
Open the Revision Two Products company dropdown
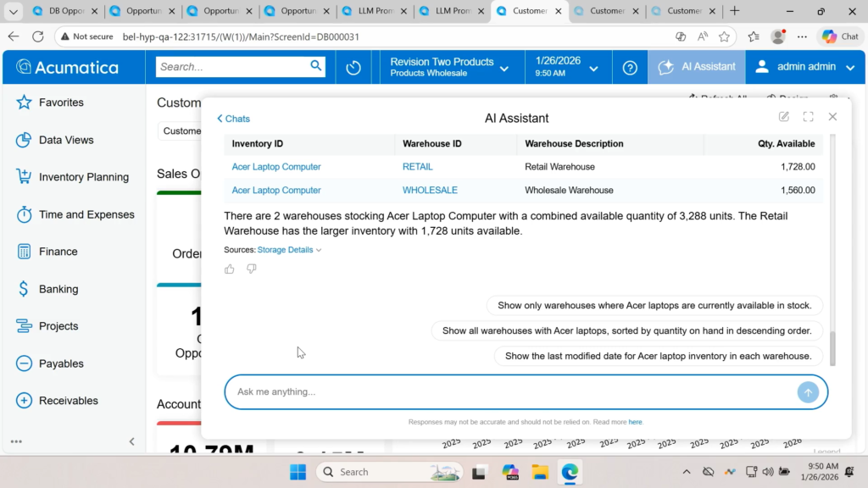[x=449, y=67]
